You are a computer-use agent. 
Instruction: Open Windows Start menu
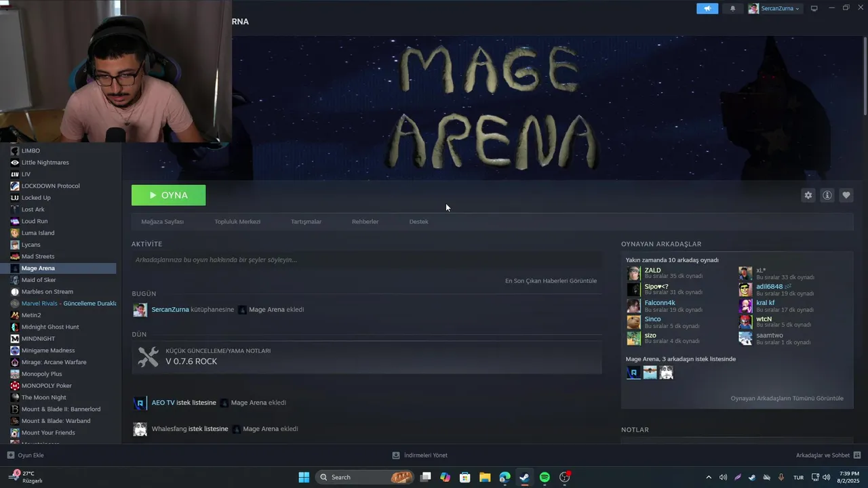click(x=304, y=477)
